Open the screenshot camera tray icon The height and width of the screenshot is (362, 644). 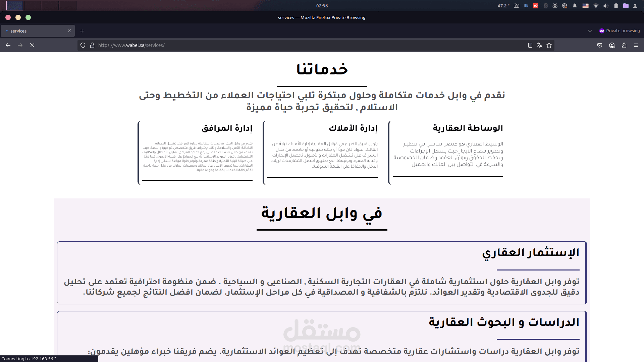517,6
